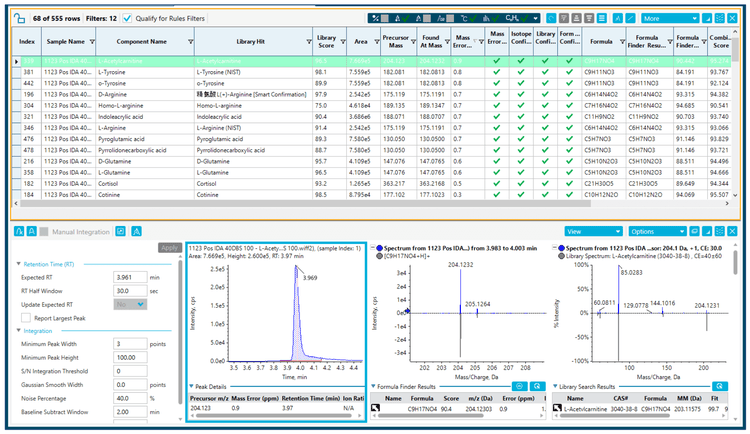Open filter for Library Hit column
The width and height of the screenshot is (750, 434).
(309, 42)
